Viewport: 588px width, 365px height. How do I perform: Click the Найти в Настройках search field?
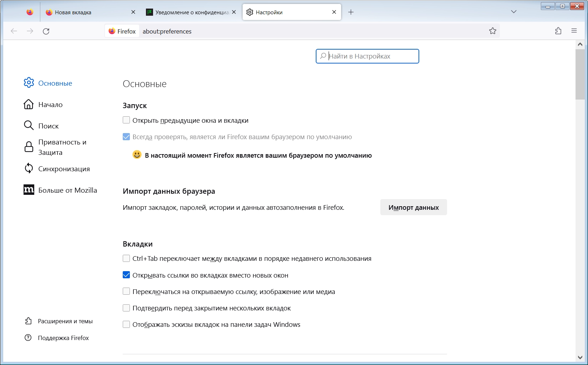[371, 56]
